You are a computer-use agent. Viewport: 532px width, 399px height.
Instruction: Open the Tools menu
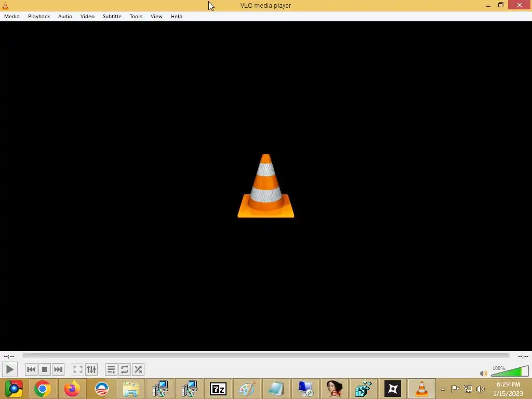[x=136, y=16]
